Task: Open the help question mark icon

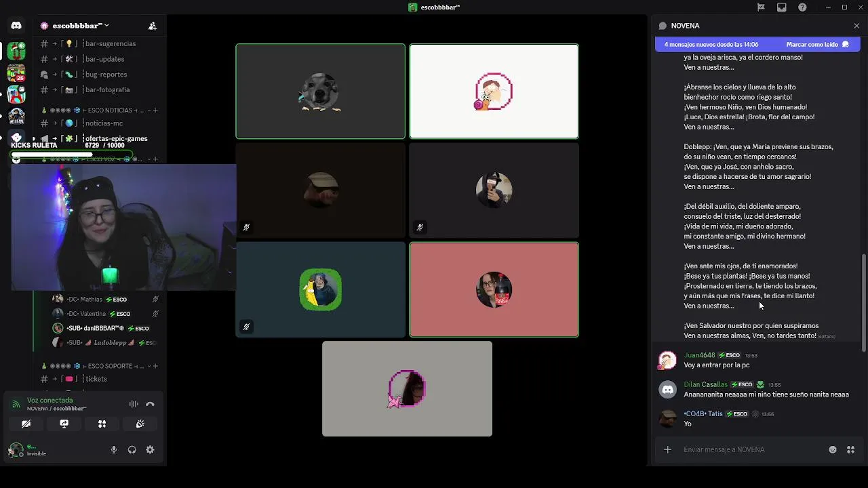Action: pyautogui.click(x=803, y=7)
